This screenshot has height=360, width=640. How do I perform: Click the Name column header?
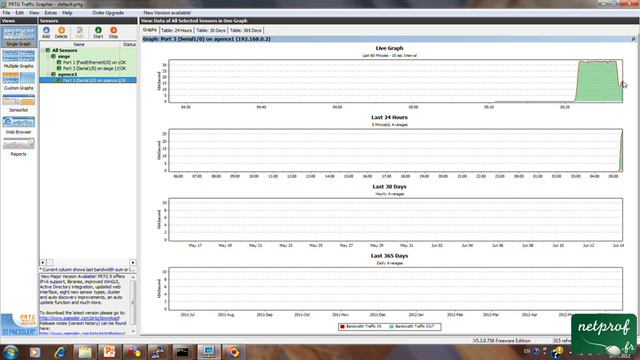tap(79, 44)
